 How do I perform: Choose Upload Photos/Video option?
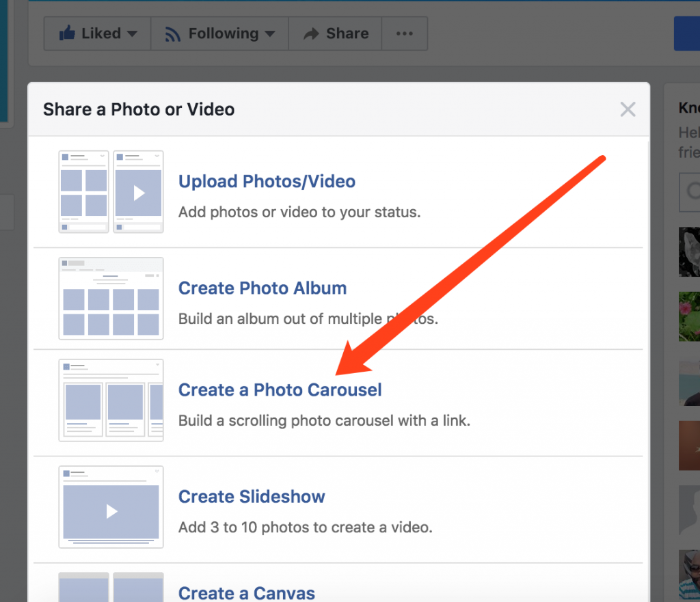267,182
